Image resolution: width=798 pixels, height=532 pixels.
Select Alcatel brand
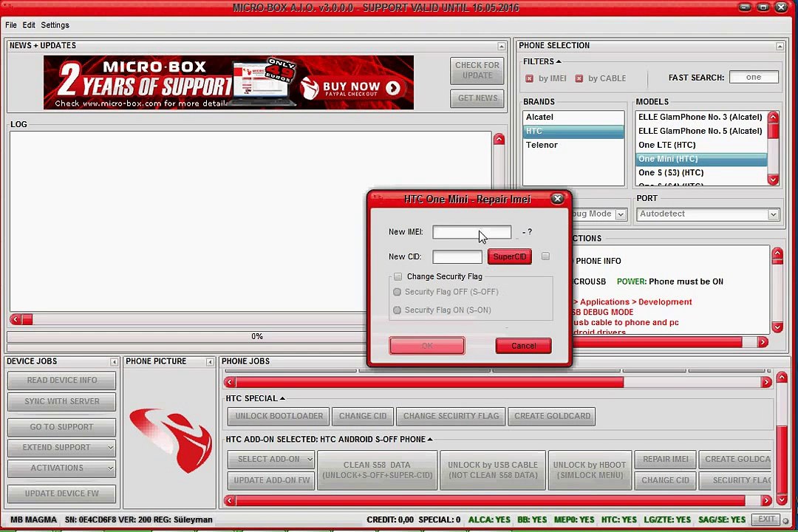[573, 117]
